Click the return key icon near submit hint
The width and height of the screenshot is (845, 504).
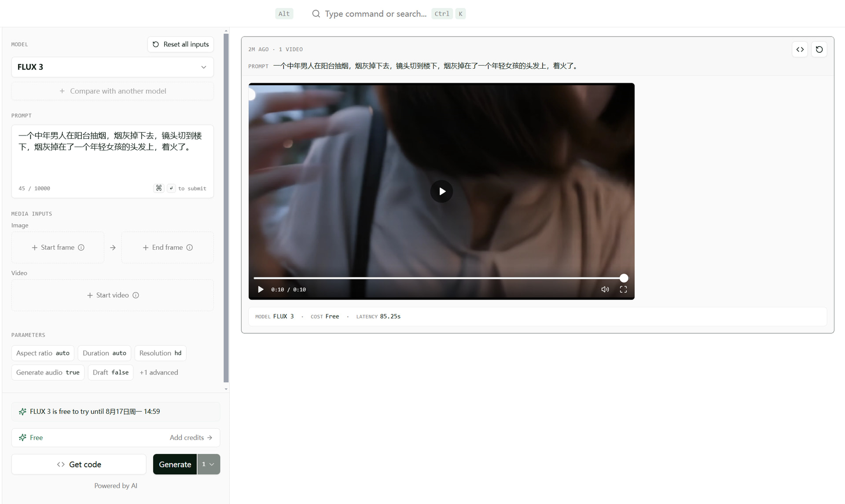171,188
